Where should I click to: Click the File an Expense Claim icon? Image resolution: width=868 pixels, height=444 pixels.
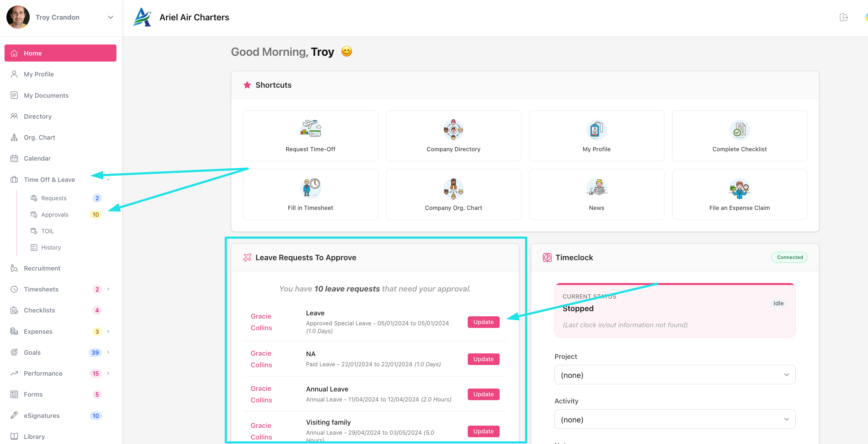point(739,189)
